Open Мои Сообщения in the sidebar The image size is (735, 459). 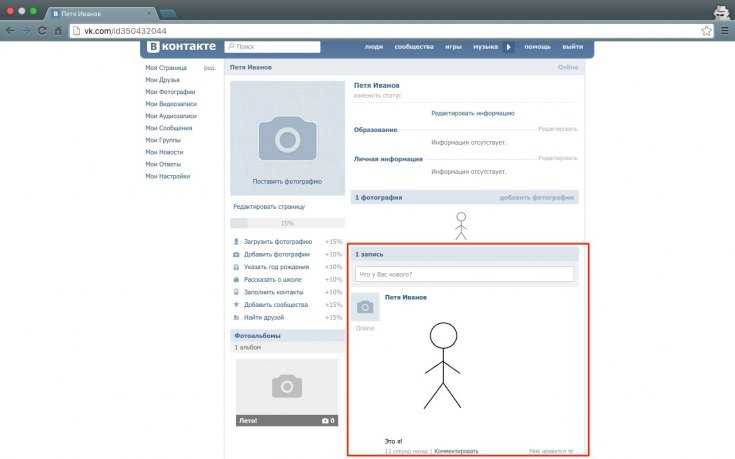[x=169, y=128]
